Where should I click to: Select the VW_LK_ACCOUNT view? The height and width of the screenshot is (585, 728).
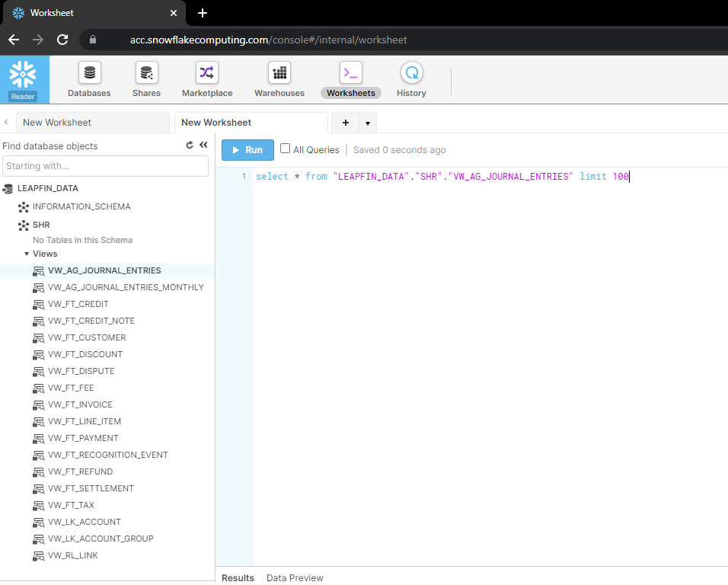85,521
